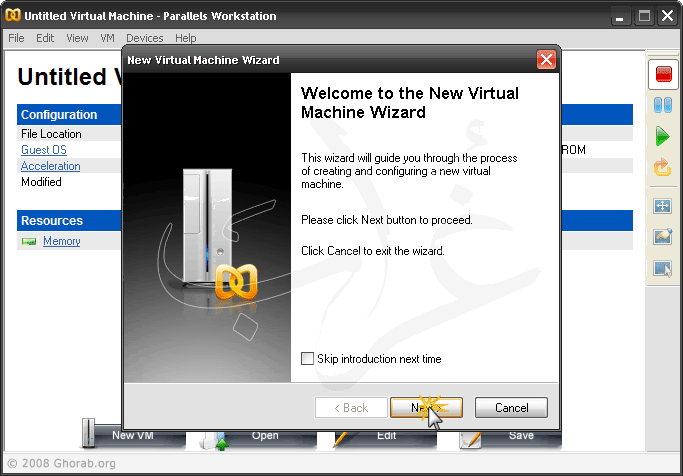This screenshot has height=476, width=683.
Task: Click the New VM tower icon
Action: (88, 433)
